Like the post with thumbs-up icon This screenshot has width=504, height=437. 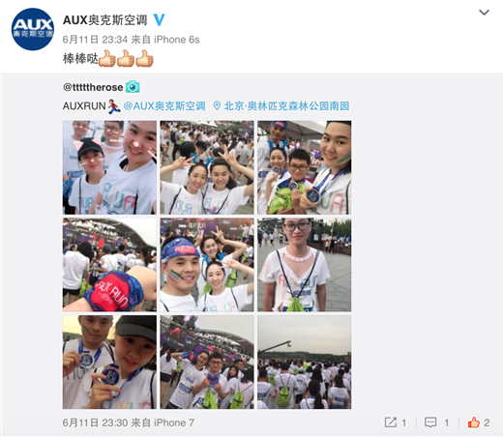coord(473,422)
